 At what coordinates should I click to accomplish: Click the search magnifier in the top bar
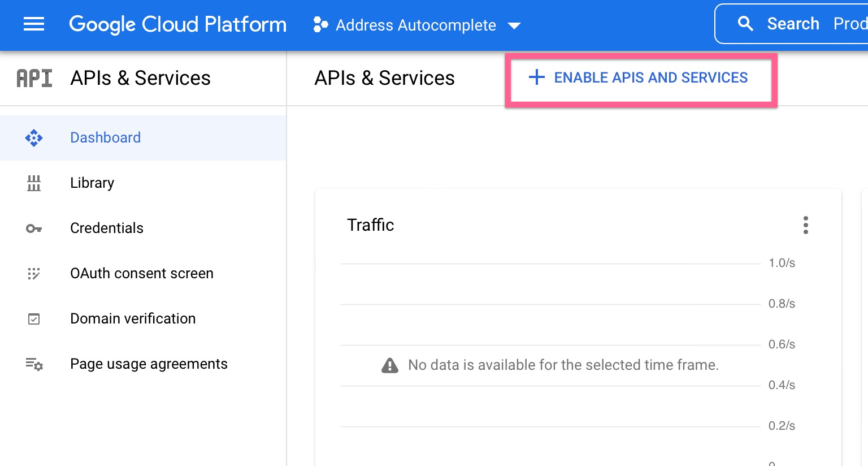coord(745,24)
